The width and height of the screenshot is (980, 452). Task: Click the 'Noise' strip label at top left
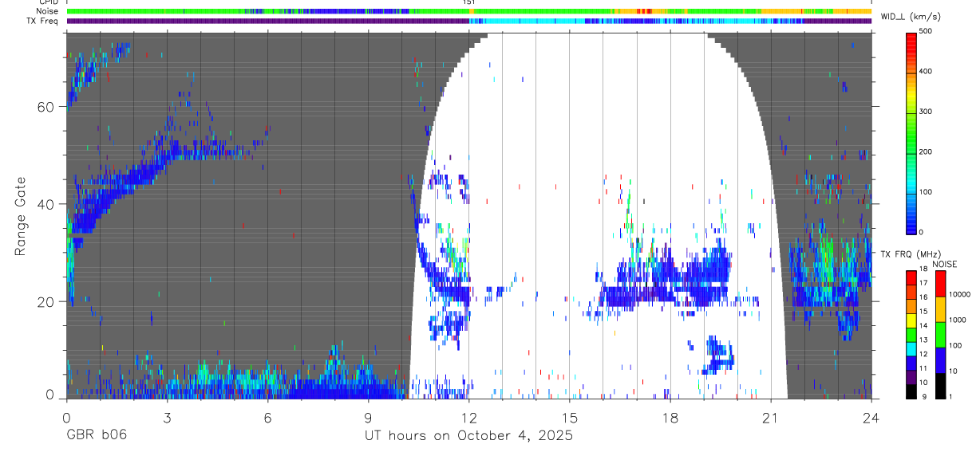(48, 11)
